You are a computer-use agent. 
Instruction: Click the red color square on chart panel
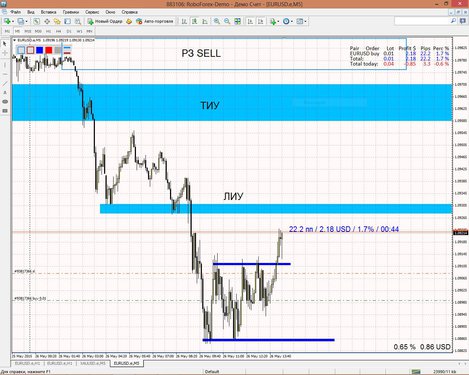click(x=49, y=50)
